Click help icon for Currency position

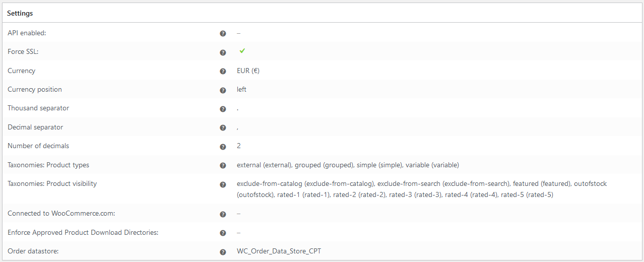click(223, 90)
